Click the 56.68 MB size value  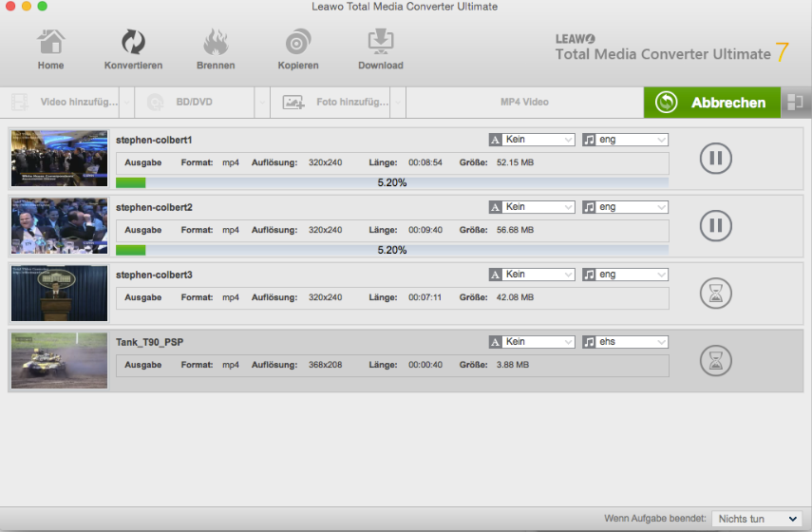515,230
